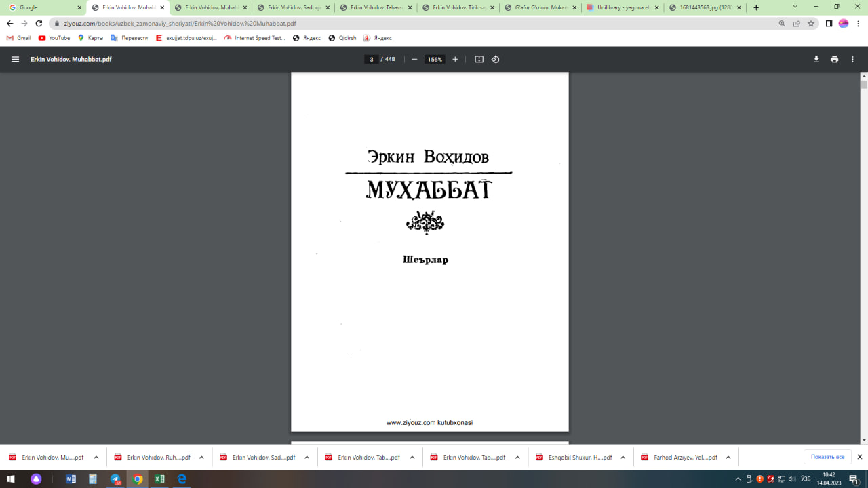Toggle the browser side panel
This screenshot has height=488, width=868.
coord(829,23)
